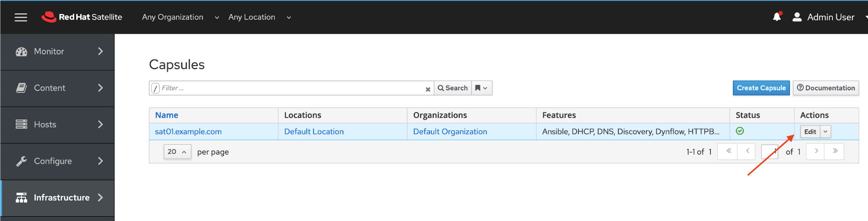This screenshot has height=221, width=868.
Task: Open the bookmarks dropdown next to Search
Action: (482, 88)
